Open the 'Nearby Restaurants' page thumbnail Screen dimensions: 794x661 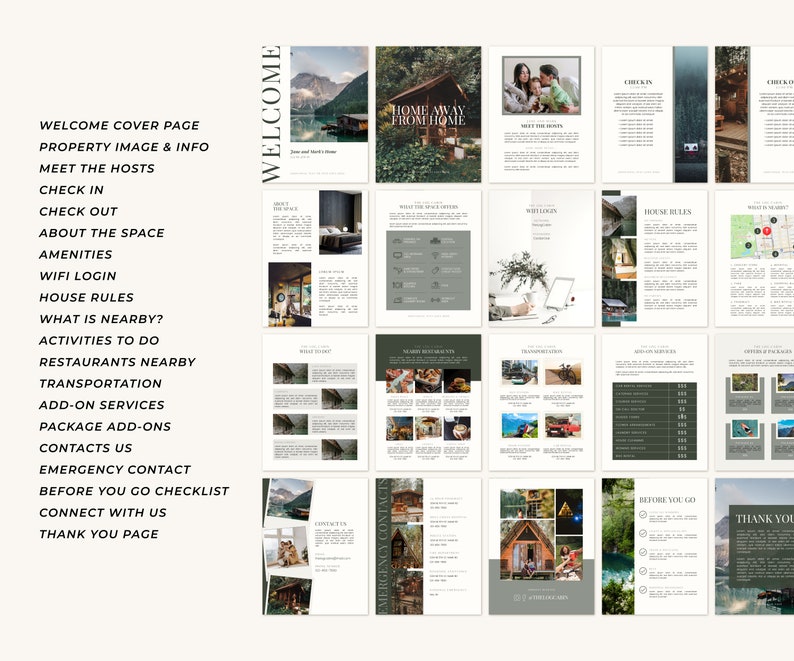click(x=428, y=403)
